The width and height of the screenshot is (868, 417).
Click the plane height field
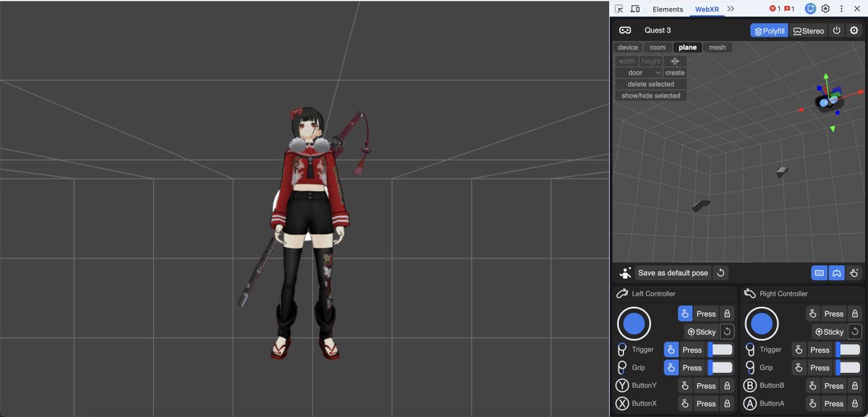click(x=651, y=62)
